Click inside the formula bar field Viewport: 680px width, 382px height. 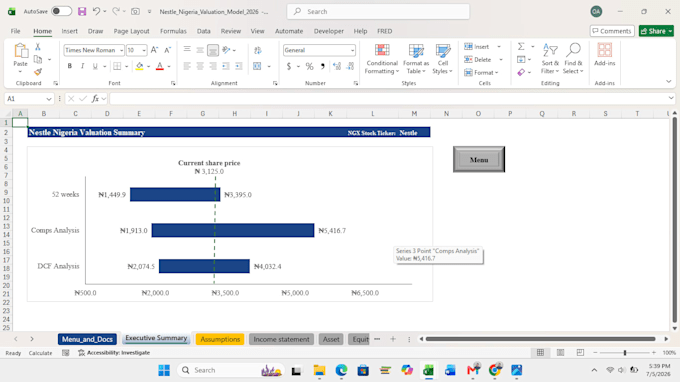click(388, 99)
